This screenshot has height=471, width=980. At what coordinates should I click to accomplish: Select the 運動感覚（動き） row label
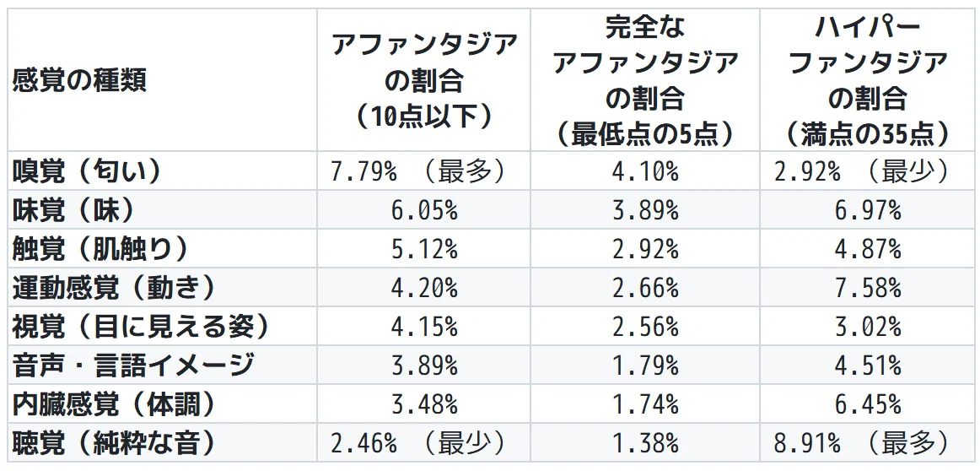pos(162,287)
